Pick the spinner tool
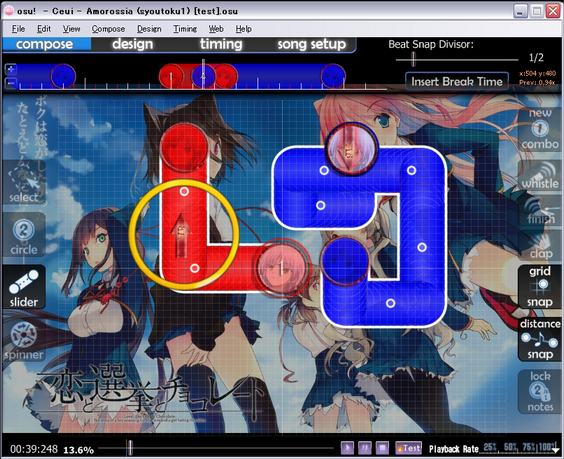This screenshot has width=564, height=459. 24,340
